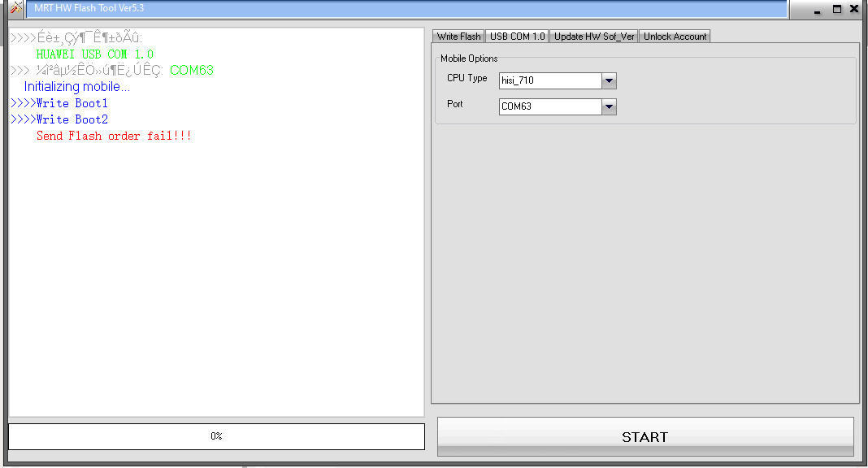The height and width of the screenshot is (468, 868).
Task: Click the COM63 Port field
Action: [x=550, y=106]
